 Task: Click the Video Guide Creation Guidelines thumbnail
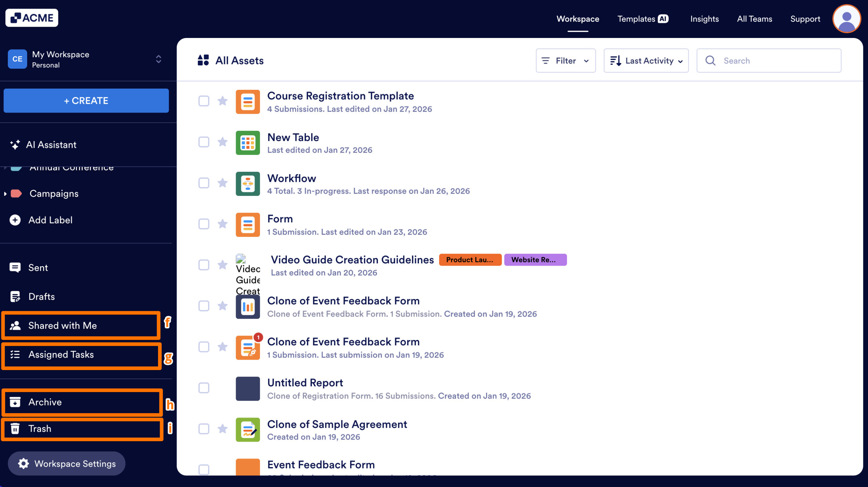tap(248, 275)
